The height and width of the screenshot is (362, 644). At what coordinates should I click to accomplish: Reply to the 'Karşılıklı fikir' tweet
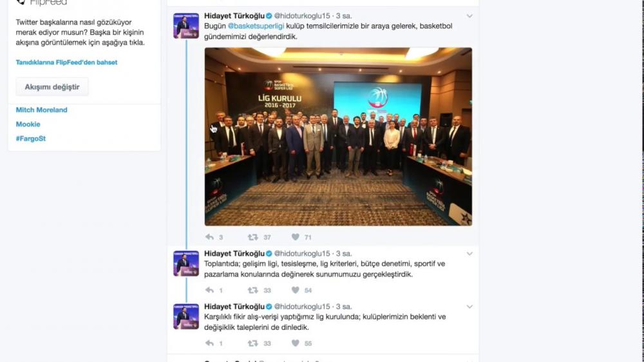coord(209,343)
